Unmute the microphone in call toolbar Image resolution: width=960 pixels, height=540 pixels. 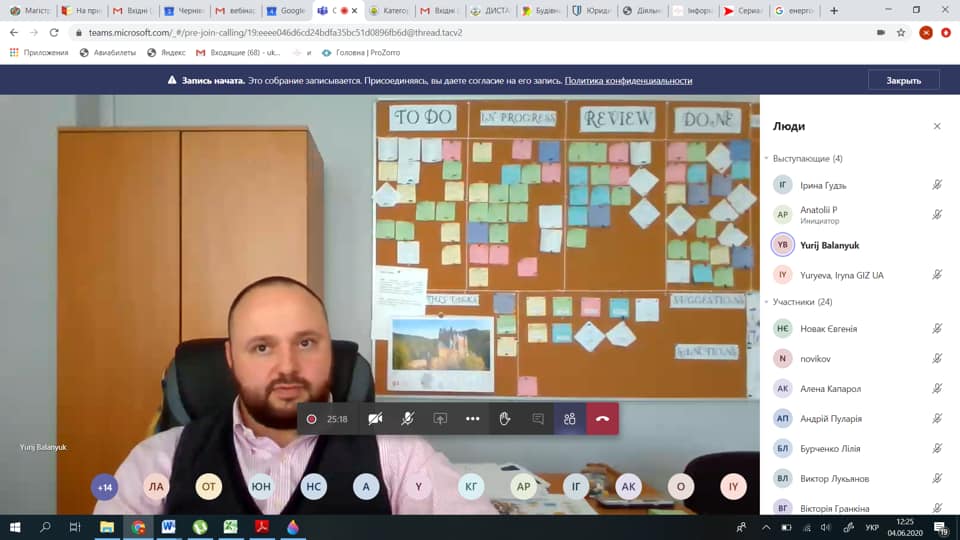407,419
